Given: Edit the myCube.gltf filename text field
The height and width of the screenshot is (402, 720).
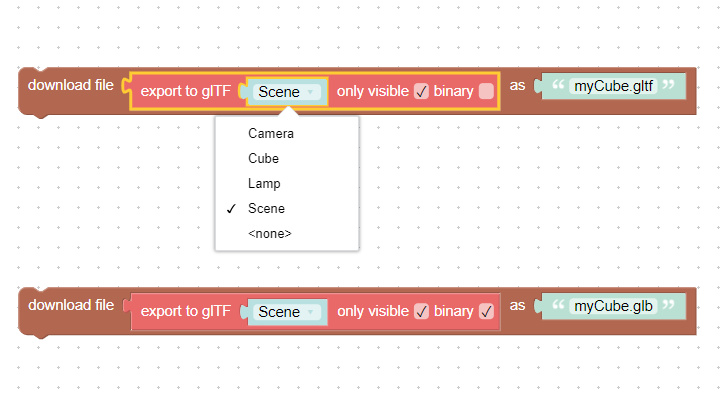Looking at the screenshot, I should coord(613,86).
